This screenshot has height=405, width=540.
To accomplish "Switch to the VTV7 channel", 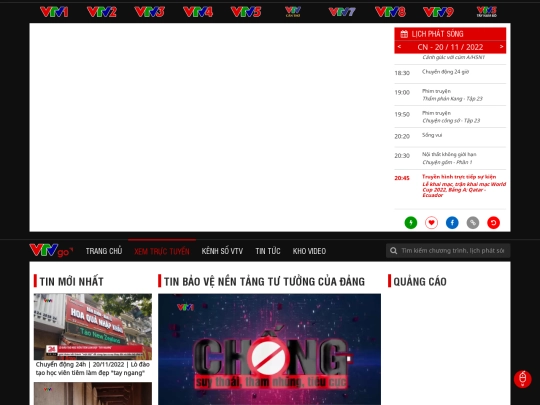I will point(342,12).
